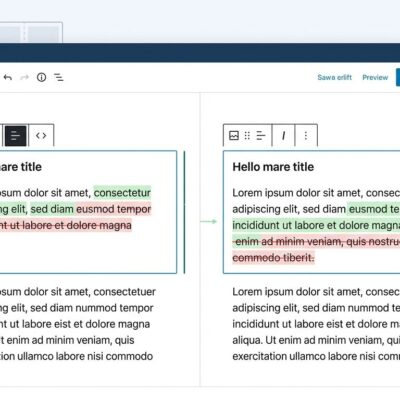400x400 pixels.
Task: Click align text icon in right block toolbar
Action: pos(261,136)
